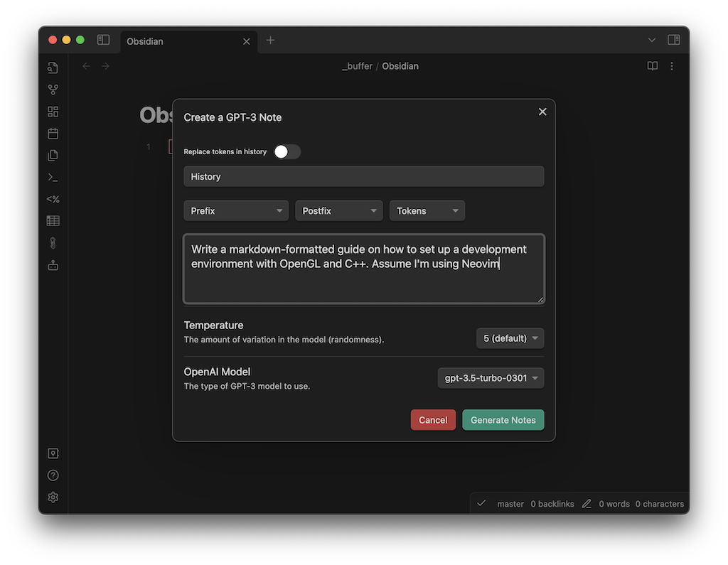The image size is (728, 565).
Task: Open the canvas grid icon in ribbon
Action: [53, 112]
